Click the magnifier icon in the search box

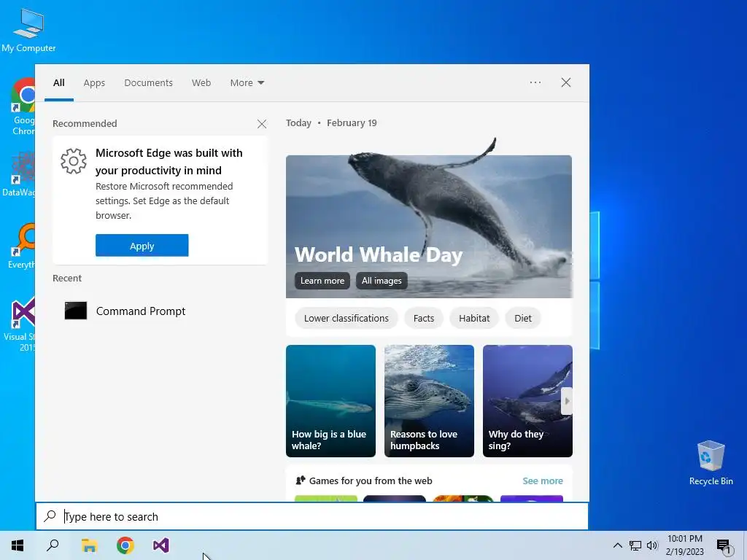(50, 516)
